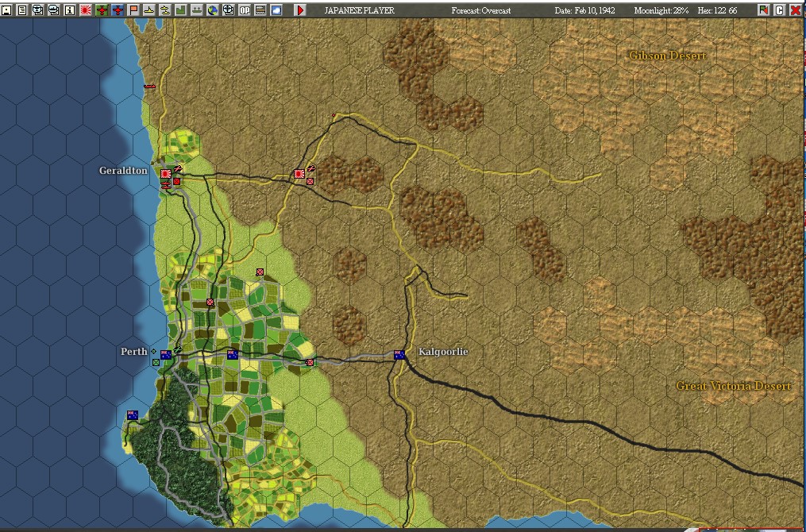Click the green factory industry toolbar icon
Viewport: 806px width, 532px height.
[181, 10]
